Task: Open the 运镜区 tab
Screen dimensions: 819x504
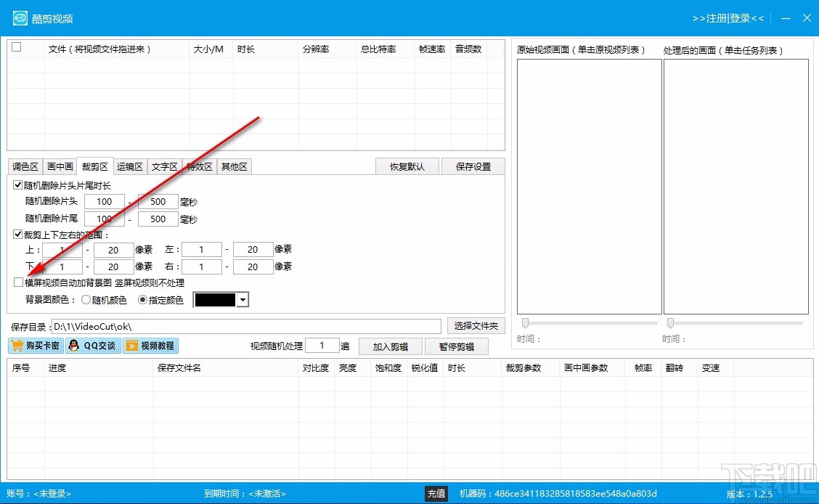Action: pos(129,166)
